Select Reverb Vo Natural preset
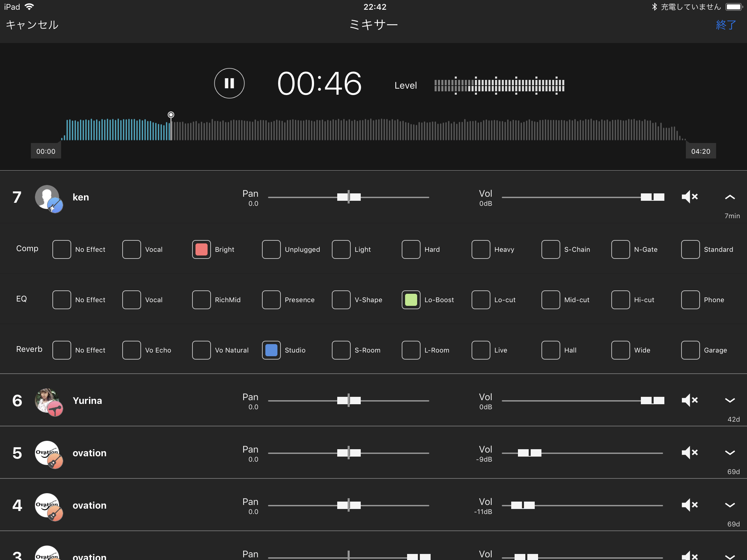747x560 pixels. (x=202, y=350)
